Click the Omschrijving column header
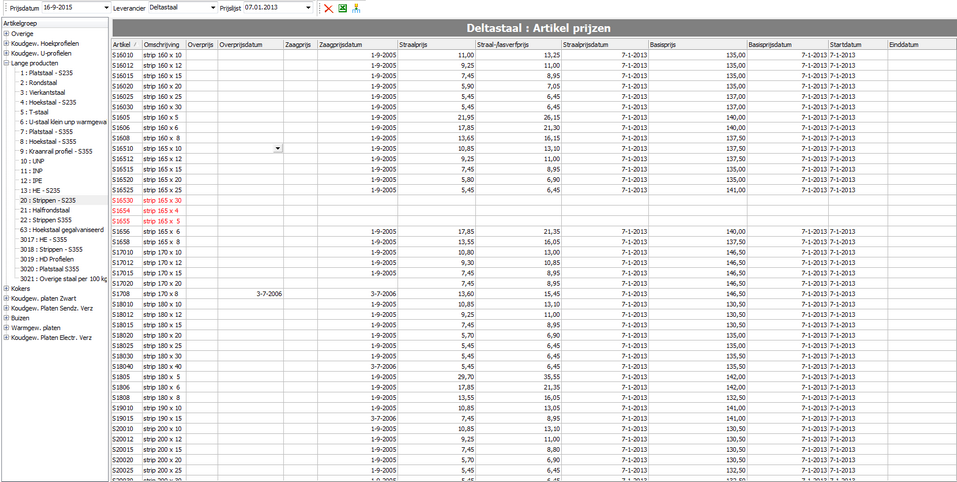The image size is (957, 482). [164, 45]
